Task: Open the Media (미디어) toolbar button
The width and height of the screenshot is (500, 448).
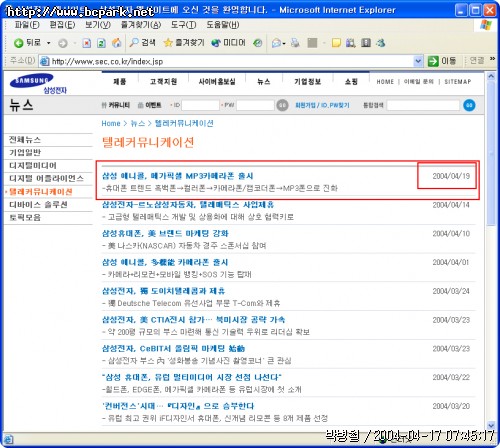Action: (x=228, y=43)
